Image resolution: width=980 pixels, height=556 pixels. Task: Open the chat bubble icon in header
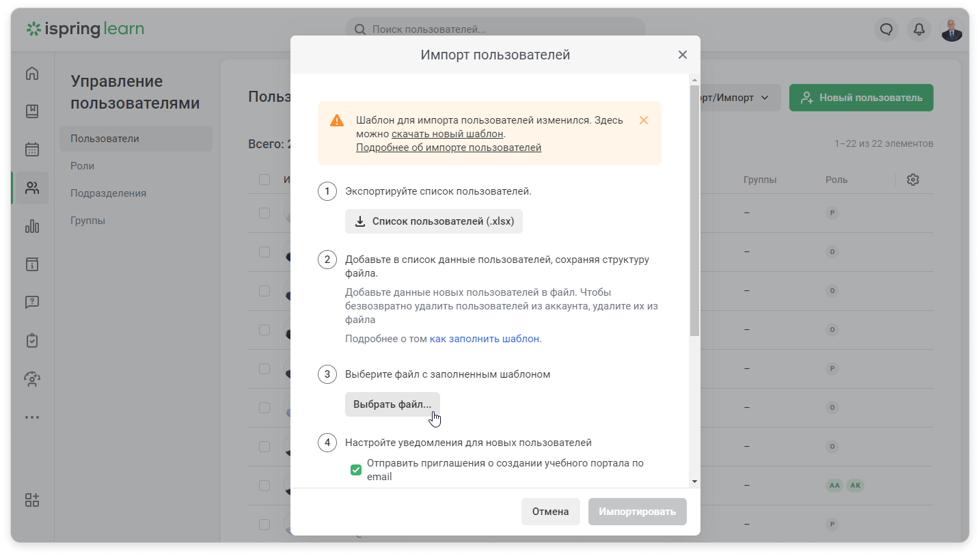tap(886, 29)
